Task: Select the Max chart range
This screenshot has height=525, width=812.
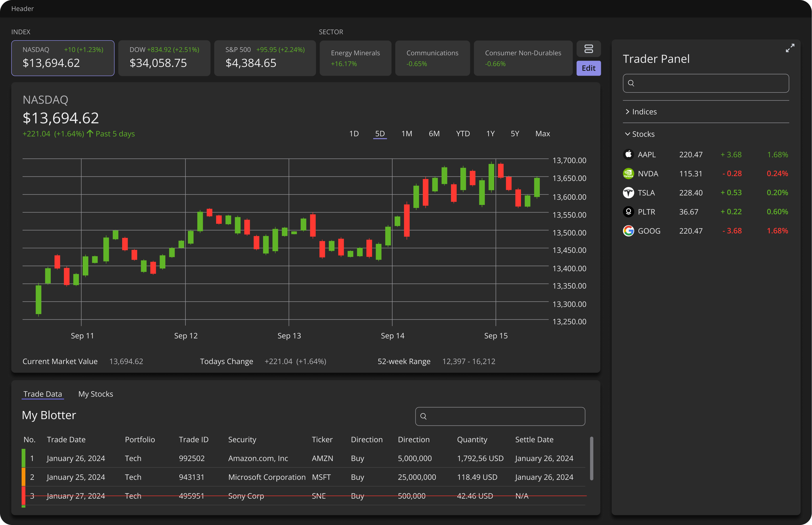Action: coord(543,134)
